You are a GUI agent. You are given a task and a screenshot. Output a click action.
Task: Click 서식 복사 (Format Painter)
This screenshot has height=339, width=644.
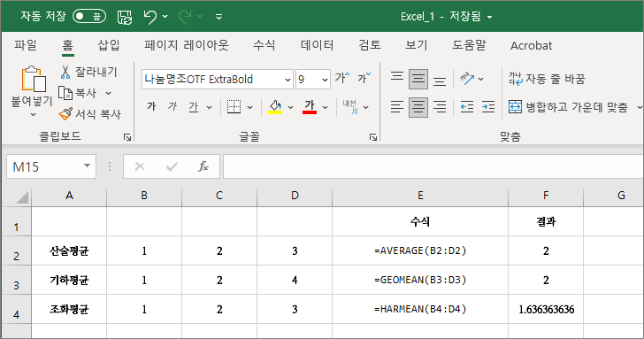(x=90, y=114)
